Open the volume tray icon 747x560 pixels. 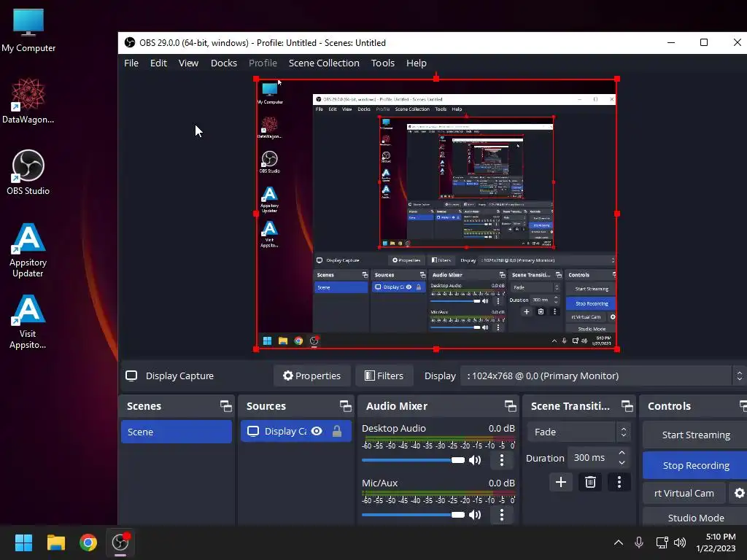tap(681, 542)
